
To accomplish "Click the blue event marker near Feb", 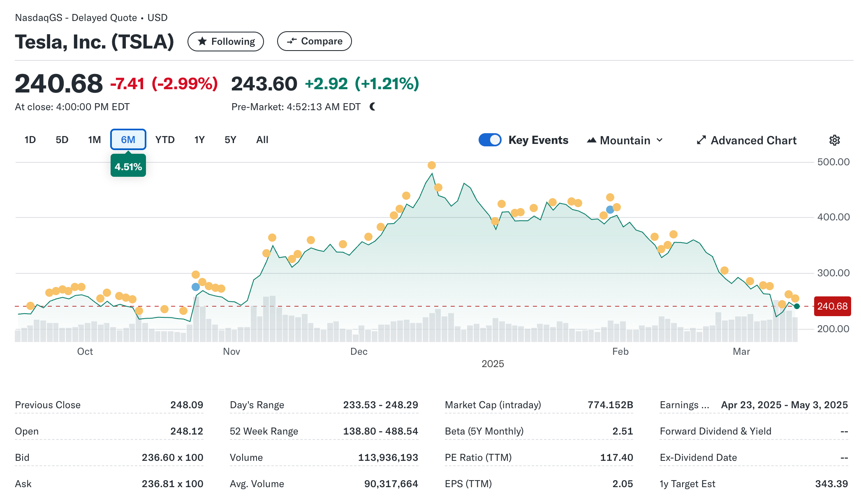I will click(x=610, y=210).
